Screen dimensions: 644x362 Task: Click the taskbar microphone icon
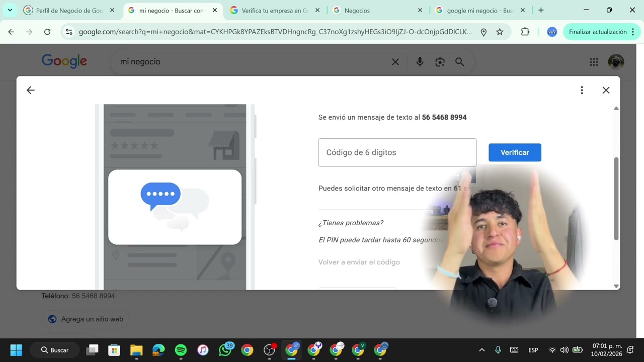click(x=498, y=350)
